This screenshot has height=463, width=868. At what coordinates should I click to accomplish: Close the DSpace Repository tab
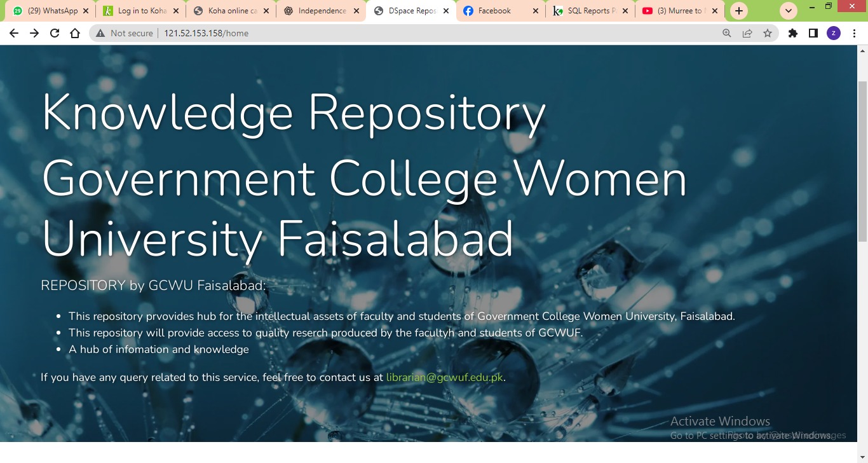pos(447,11)
